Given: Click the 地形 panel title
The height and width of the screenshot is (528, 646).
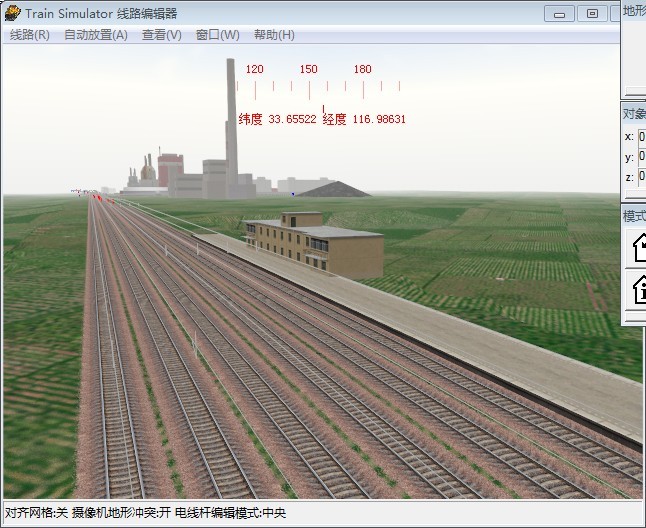Looking at the screenshot, I should pos(634,11).
